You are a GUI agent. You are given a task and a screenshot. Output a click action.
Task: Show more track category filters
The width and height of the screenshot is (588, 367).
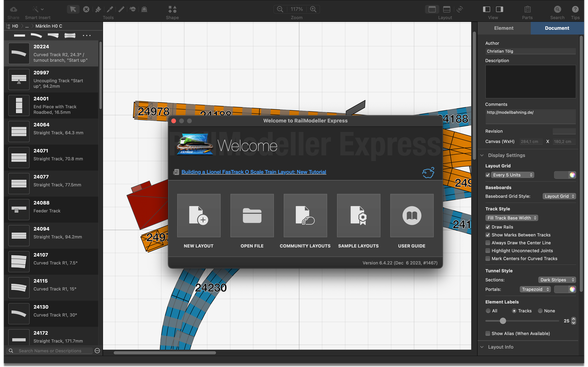pos(86,35)
